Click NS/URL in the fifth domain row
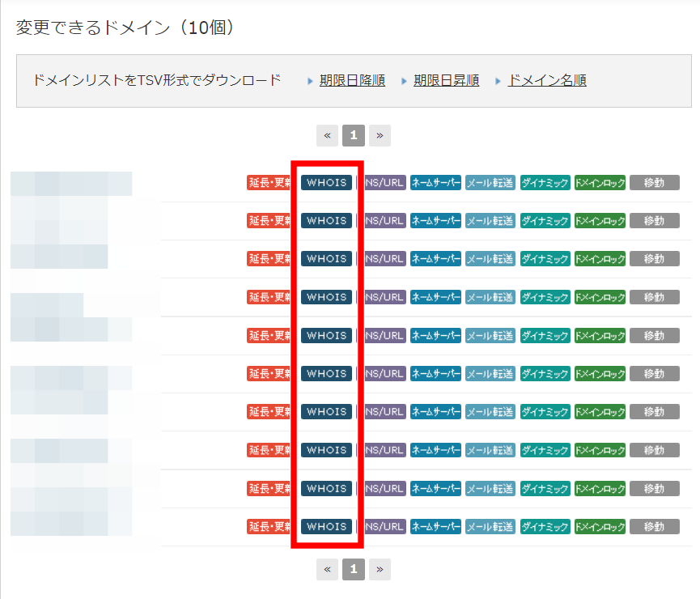 coord(385,335)
